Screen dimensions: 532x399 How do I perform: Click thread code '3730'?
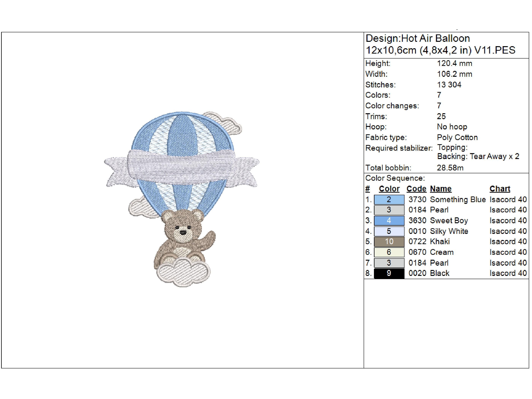(x=417, y=200)
